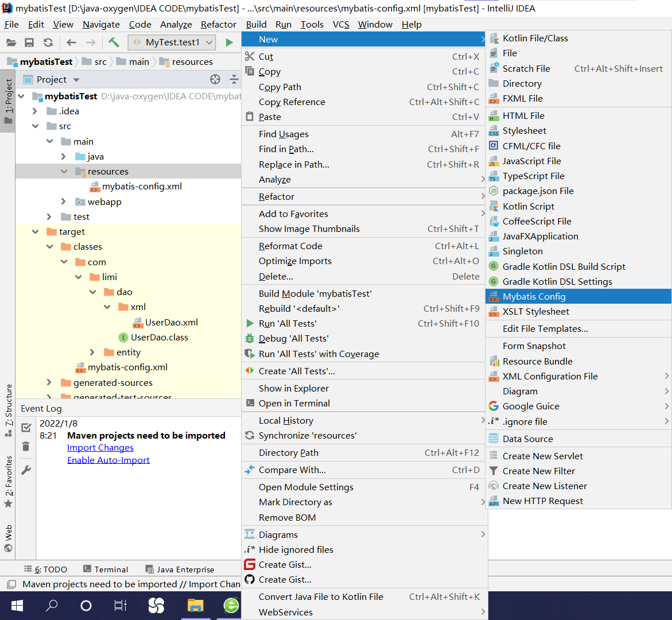Select Show in Explorer menu entry

[x=364, y=389]
